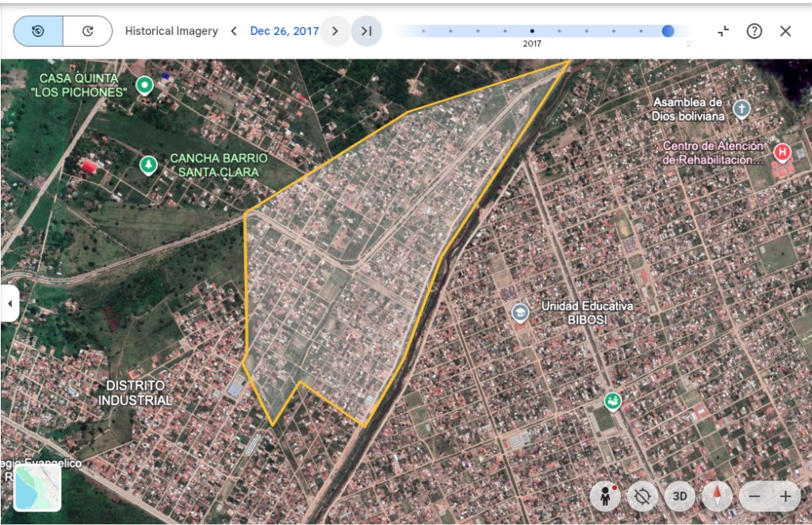812x525 pixels.
Task: Select the historical imagery mode toggle
Action: pos(38,31)
